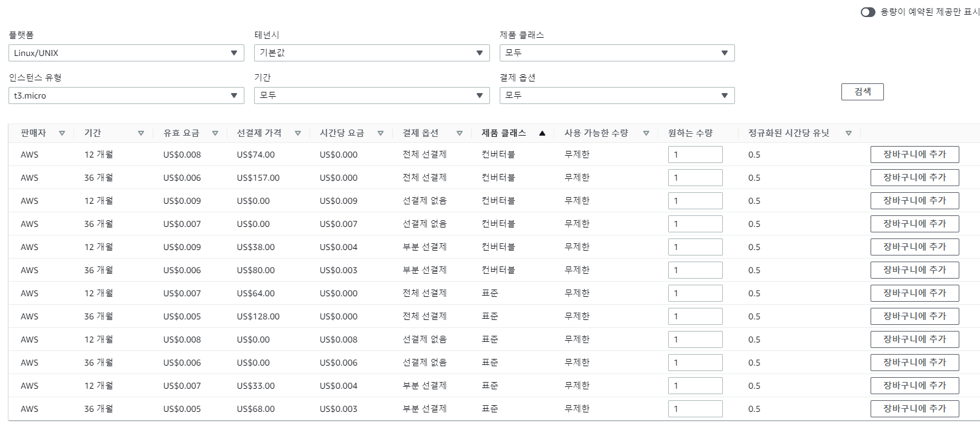Add US$33.00 standard offering to cart
Screen dimensions: 980x424
(914, 386)
